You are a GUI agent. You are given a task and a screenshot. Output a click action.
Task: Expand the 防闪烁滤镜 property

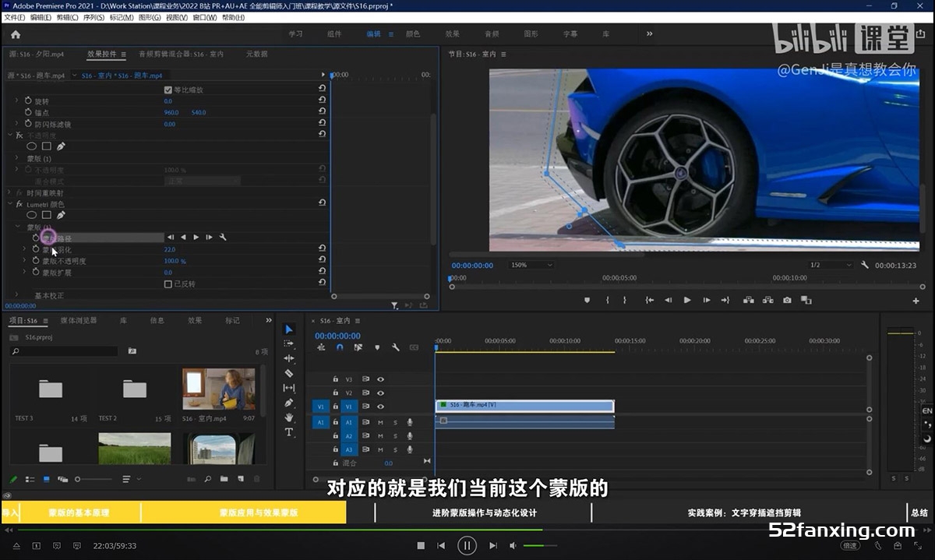tap(17, 124)
